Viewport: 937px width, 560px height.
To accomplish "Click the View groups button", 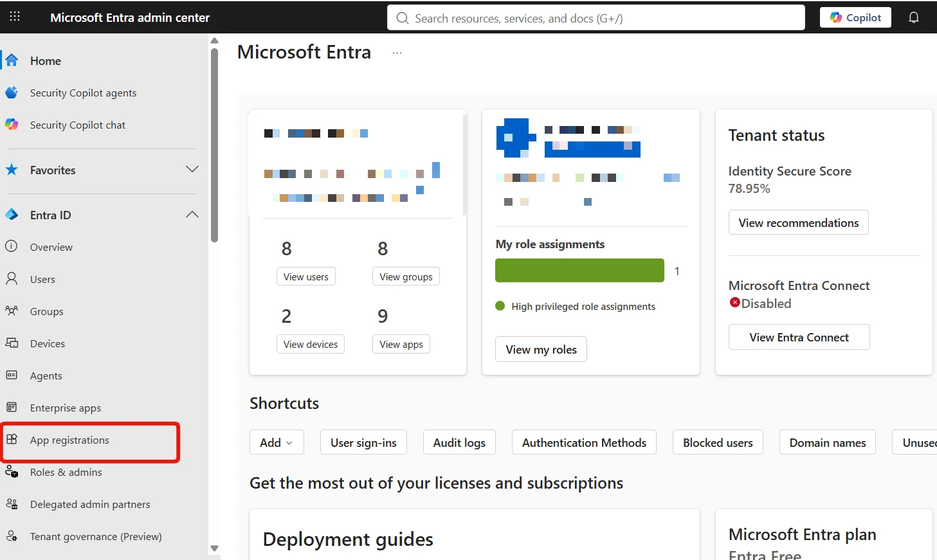I will click(x=406, y=276).
